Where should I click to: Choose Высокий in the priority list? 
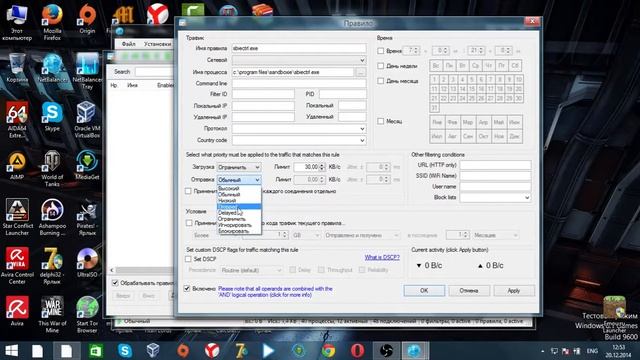238,189
